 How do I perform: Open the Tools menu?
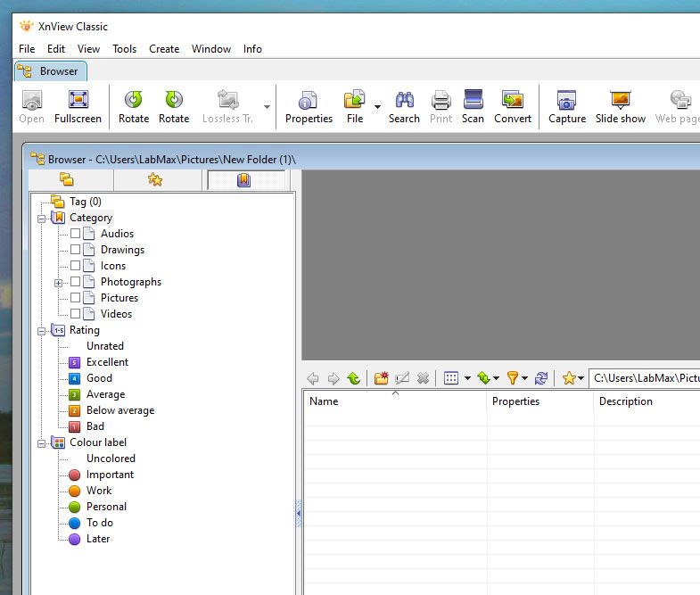coord(124,49)
